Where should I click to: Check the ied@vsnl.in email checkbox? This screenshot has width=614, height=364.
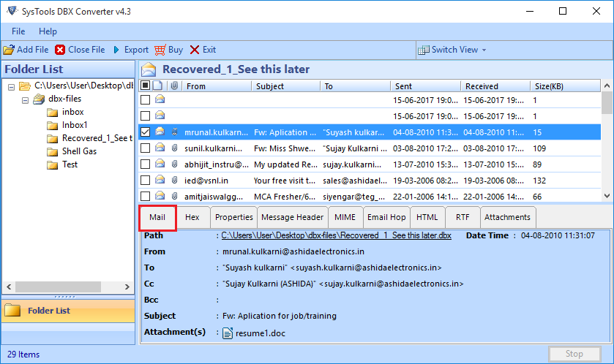click(146, 181)
